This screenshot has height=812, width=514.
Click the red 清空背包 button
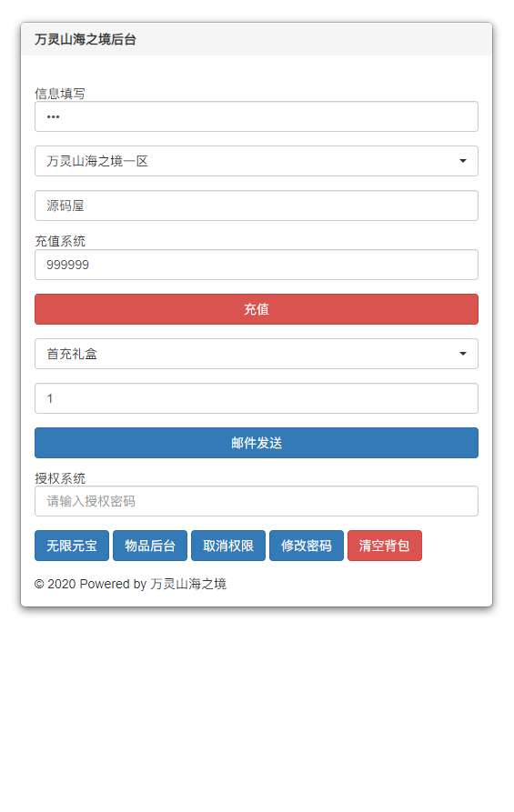point(385,546)
